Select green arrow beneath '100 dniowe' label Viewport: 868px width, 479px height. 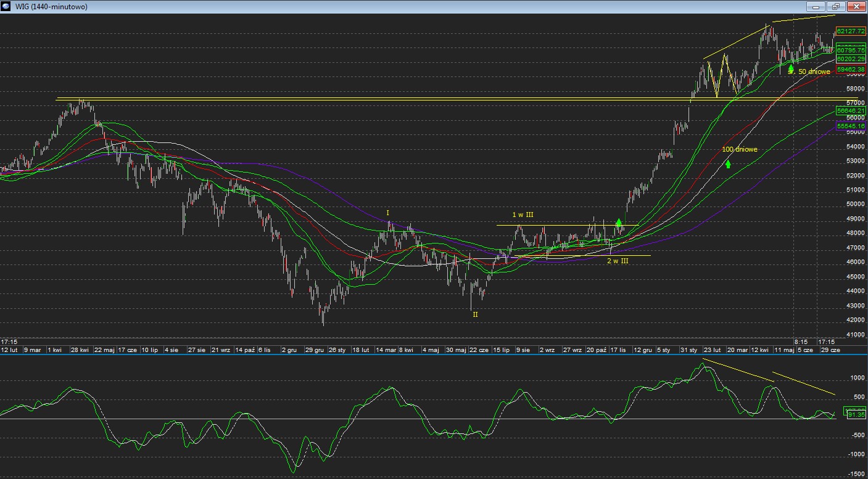[728, 164]
